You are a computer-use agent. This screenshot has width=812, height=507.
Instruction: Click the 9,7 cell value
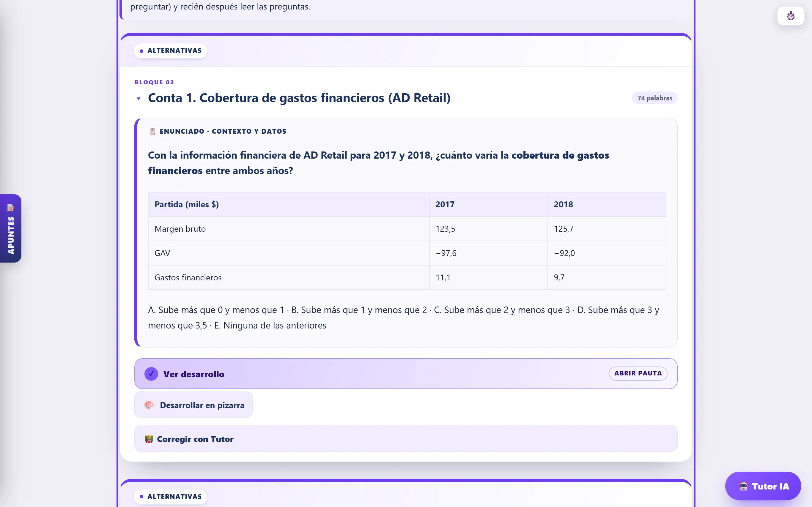click(559, 277)
